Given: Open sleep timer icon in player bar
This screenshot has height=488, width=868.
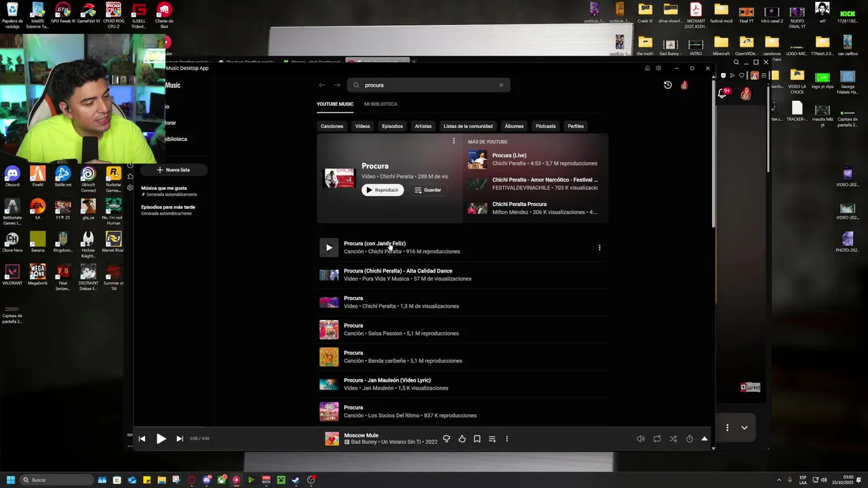Looking at the screenshot, I should [x=689, y=439].
